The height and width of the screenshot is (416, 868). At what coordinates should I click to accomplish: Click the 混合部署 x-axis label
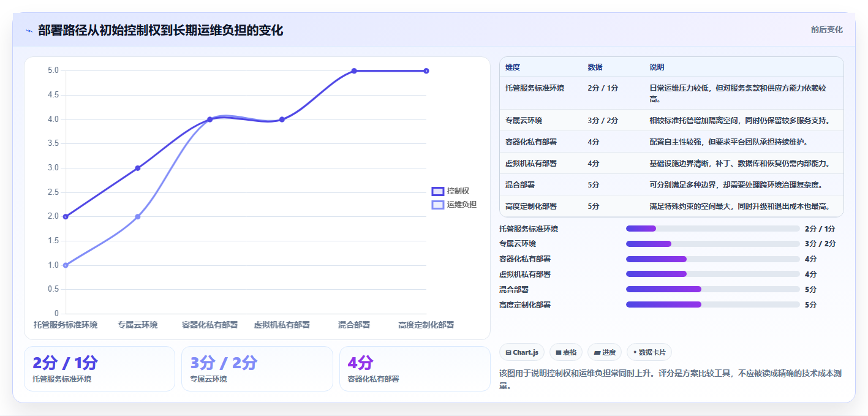(354, 325)
